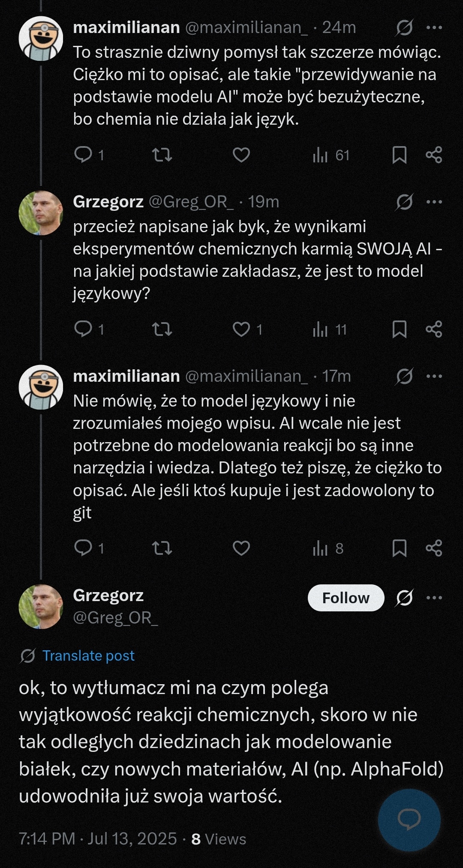Viewport: 463px width, 868px height.
Task: Open more options on the main Grzegorz post
Action: [434, 598]
